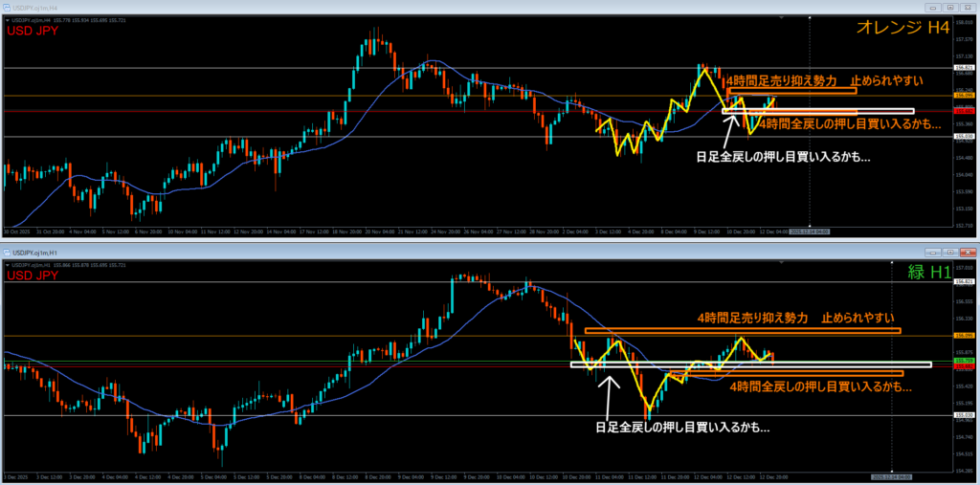Select the red USD JPY label in H4 chart
This screenshot has width=980, height=485.
[33, 31]
